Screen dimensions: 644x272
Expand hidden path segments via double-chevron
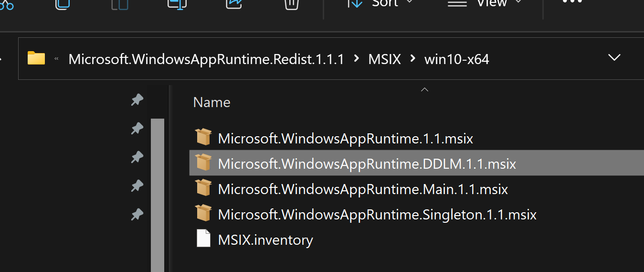click(x=57, y=59)
